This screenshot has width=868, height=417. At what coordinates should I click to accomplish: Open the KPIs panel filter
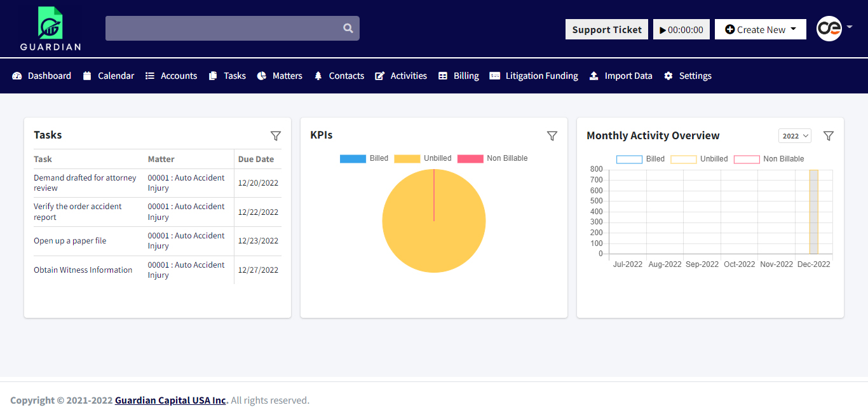tap(552, 135)
